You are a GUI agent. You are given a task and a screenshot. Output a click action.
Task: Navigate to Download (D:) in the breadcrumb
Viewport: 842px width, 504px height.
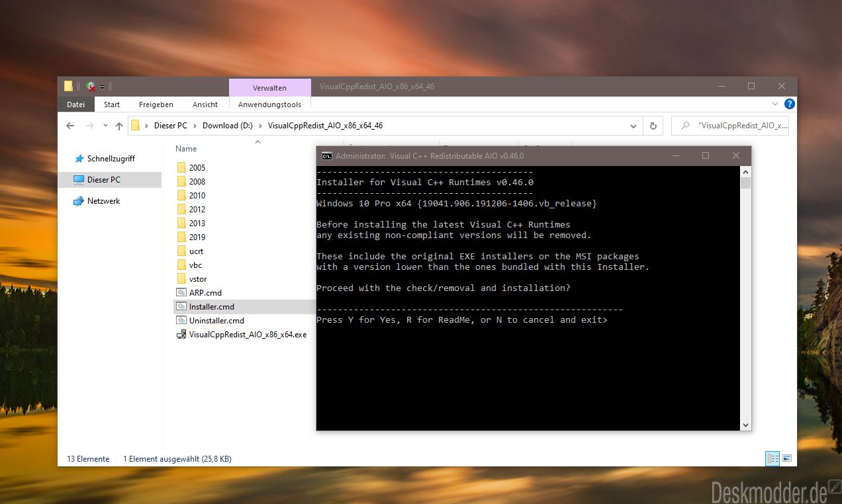pos(228,126)
